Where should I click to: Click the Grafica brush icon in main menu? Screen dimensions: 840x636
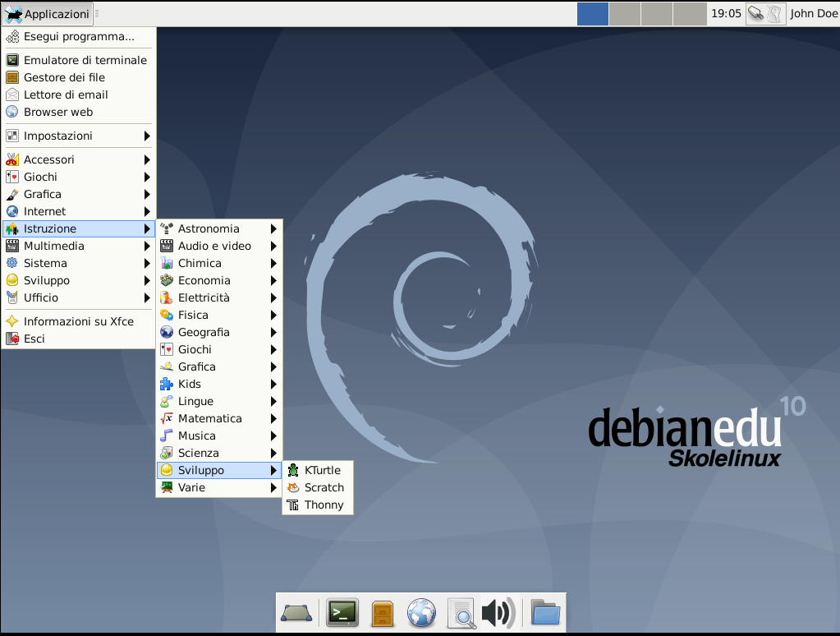coord(11,194)
